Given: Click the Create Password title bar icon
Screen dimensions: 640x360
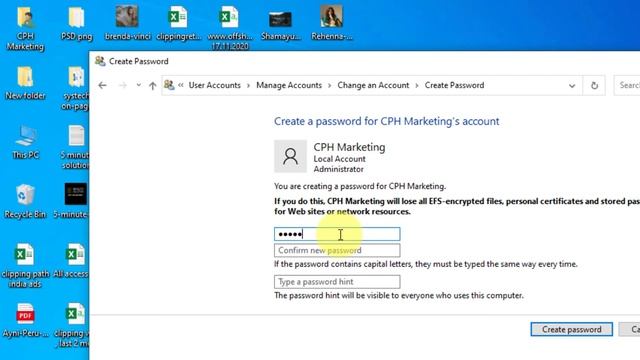Looking at the screenshot, I should (x=100, y=61).
